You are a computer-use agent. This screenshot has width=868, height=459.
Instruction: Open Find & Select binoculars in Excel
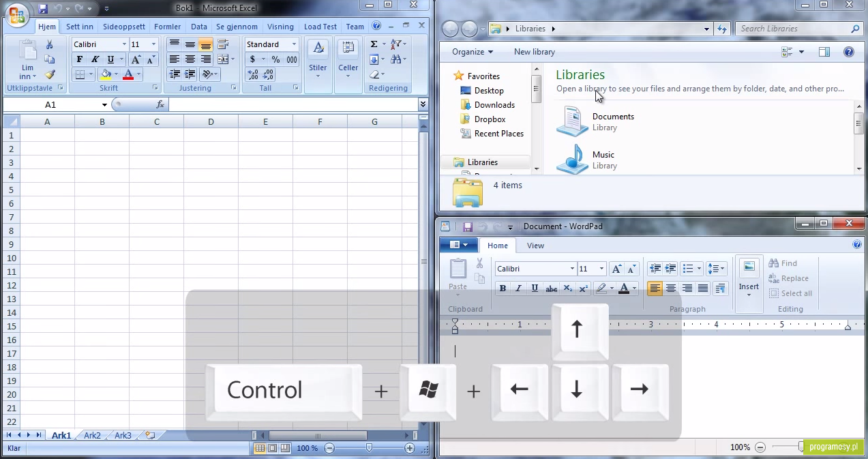click(398, 59)
